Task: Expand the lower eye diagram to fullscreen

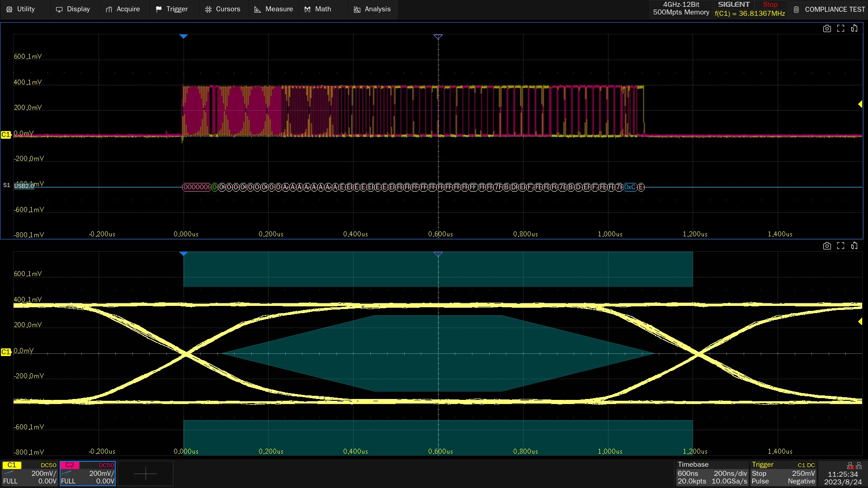Action: click(x=840, y=246)
